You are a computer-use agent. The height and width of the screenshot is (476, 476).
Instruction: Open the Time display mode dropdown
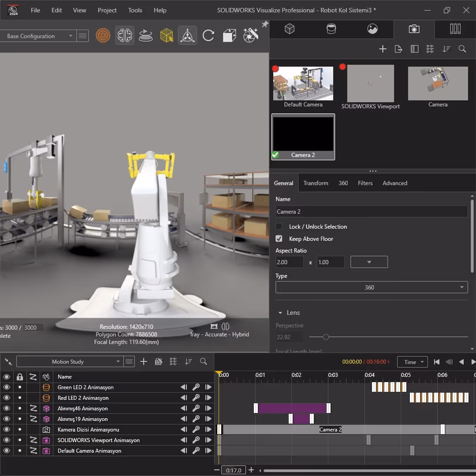pyautogui.click(x=412, y=362)
